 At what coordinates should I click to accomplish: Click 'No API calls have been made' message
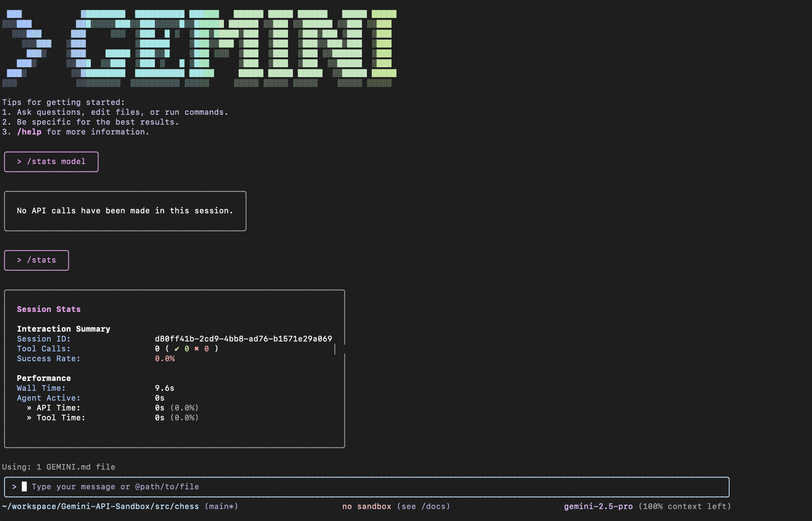coord(125,211)
